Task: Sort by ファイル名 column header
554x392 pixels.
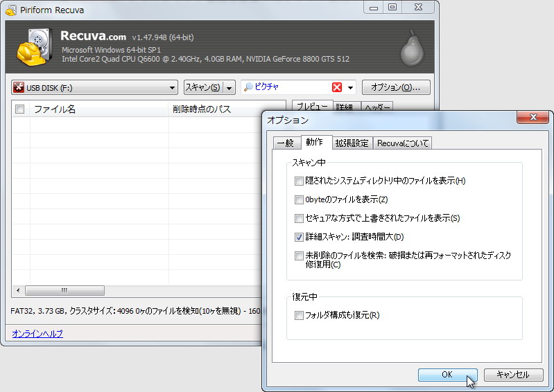Action: pyautogui.click(x=99, y=109)
